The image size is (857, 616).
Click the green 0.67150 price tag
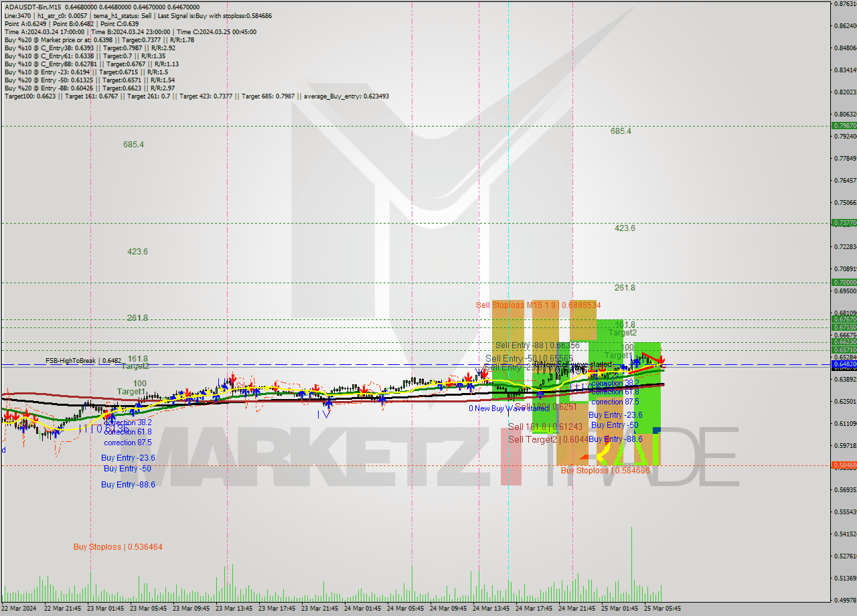tap(844, 327)
